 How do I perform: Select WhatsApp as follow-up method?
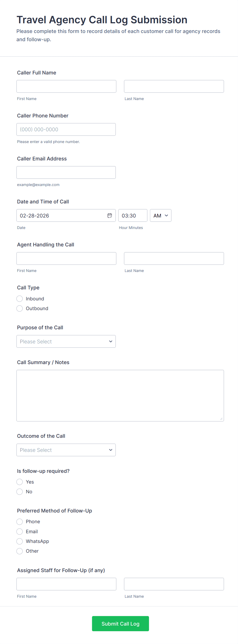coord(20,541)
